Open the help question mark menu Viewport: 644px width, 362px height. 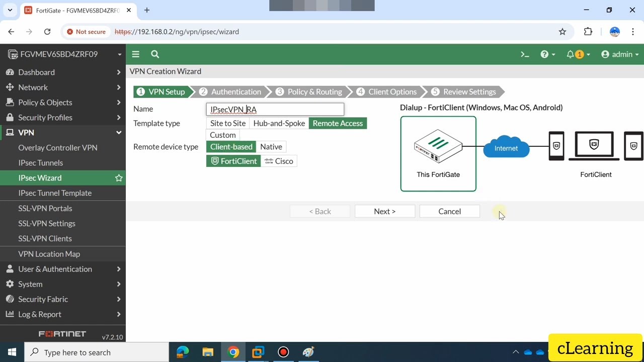point(547,54)
